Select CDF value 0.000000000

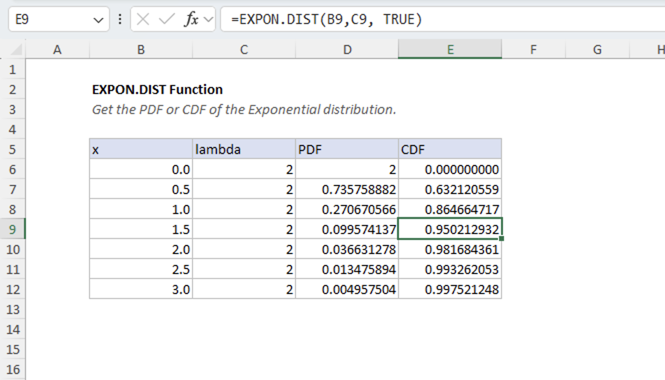click(450, 169)
